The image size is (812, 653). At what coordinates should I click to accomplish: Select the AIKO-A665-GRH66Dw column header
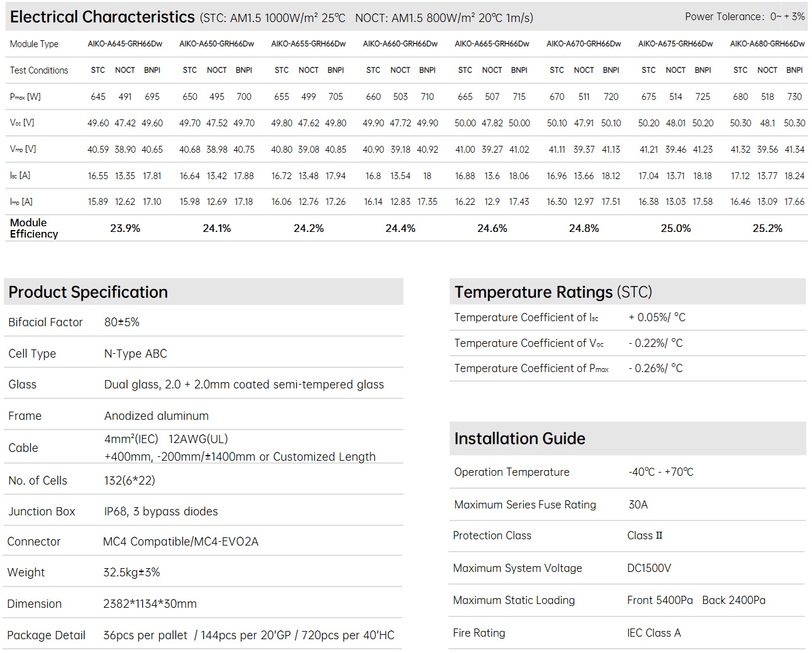tap(492, 44)
